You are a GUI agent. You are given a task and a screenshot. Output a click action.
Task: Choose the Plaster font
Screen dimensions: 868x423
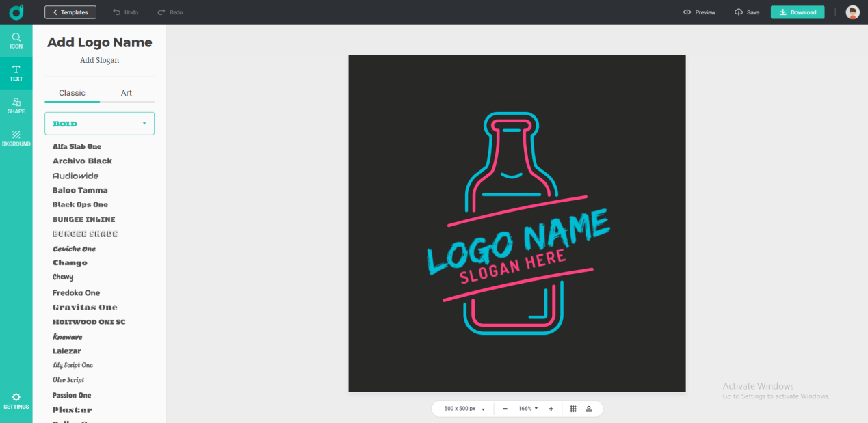[x=73, y=409]
